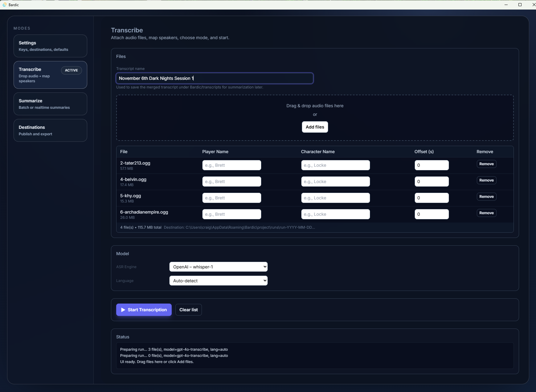Screen dimensions: 536x392
Task: Click the Offset field for 2-tater213.ogg
Action: [432, 165]
